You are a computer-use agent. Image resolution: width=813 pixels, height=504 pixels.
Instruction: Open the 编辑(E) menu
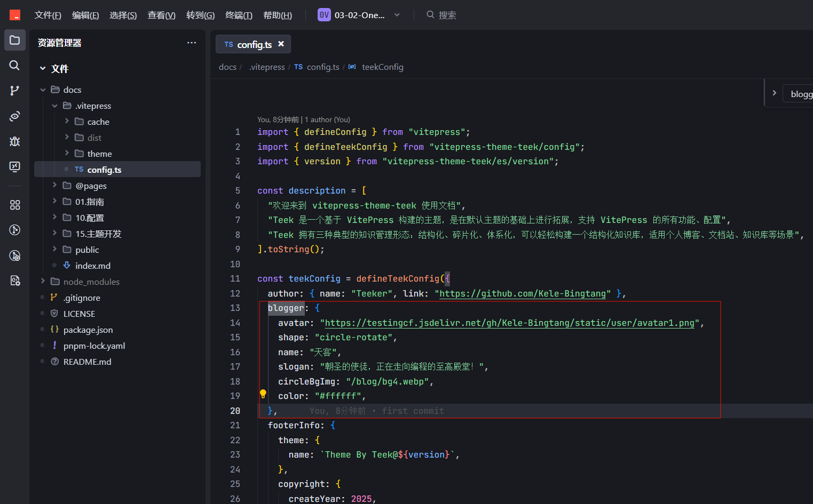tap(85, 15)
